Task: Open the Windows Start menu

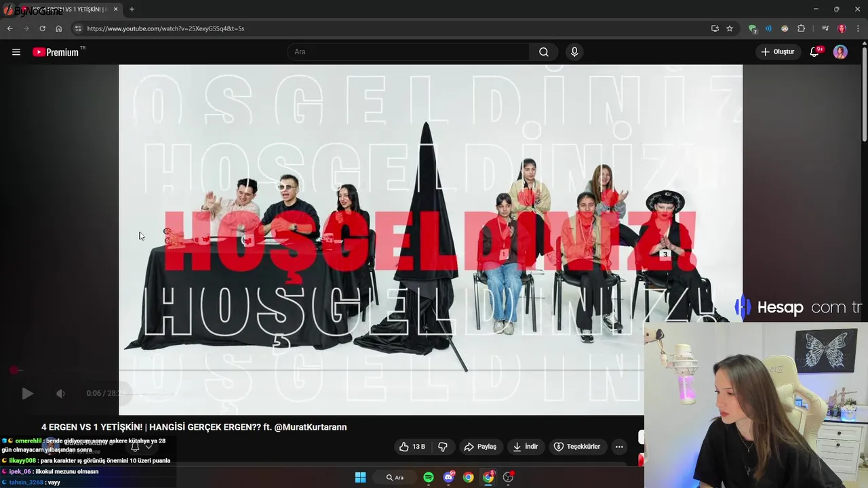Action: 361,477
